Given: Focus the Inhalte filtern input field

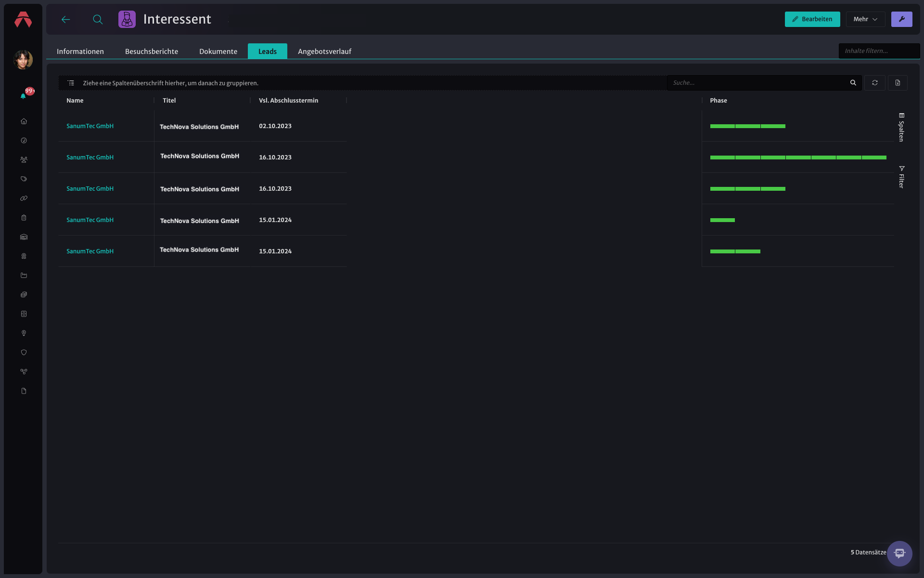Looking at the screenshot, I should tap(879, 51).
